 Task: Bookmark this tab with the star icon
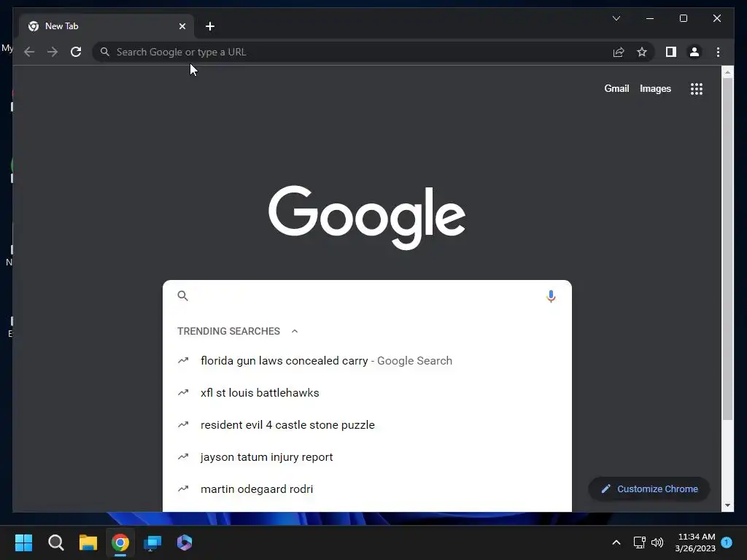tap(642, 52)
